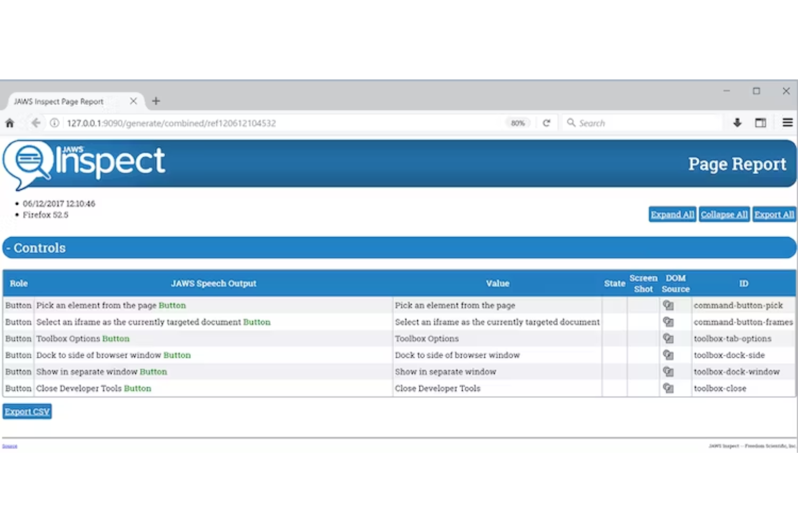798x532 pixels.
Task: Select 'Toolbox Options Button' speech output cell
Action: (x=214, y=338)
